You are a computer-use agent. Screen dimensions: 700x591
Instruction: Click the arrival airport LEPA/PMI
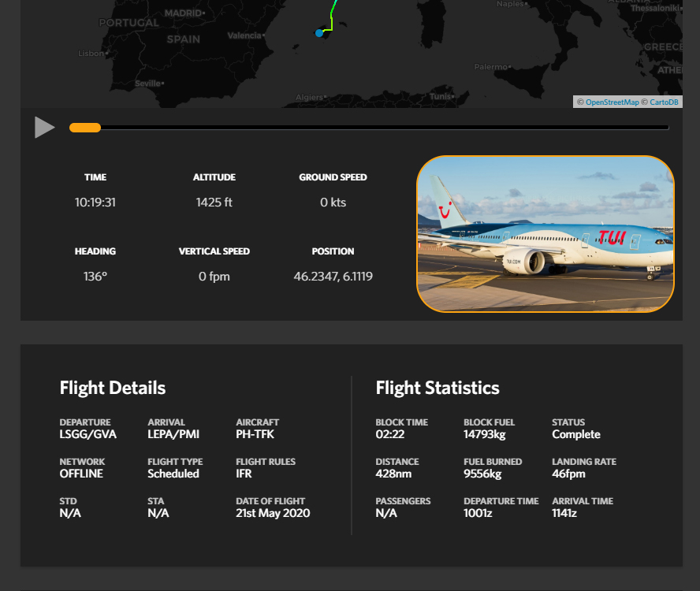coord(173,434)
